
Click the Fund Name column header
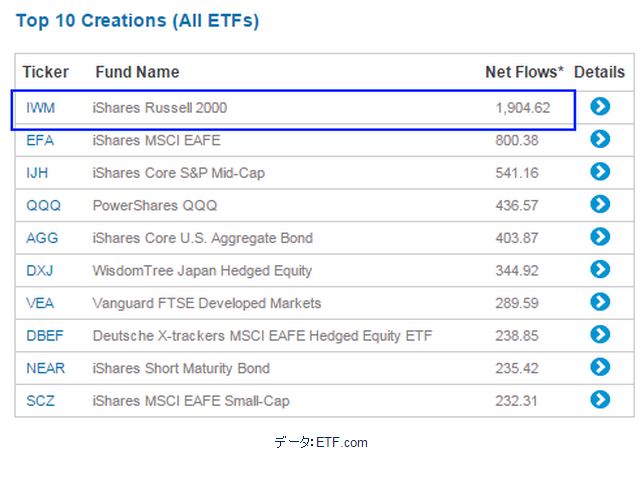137,72
